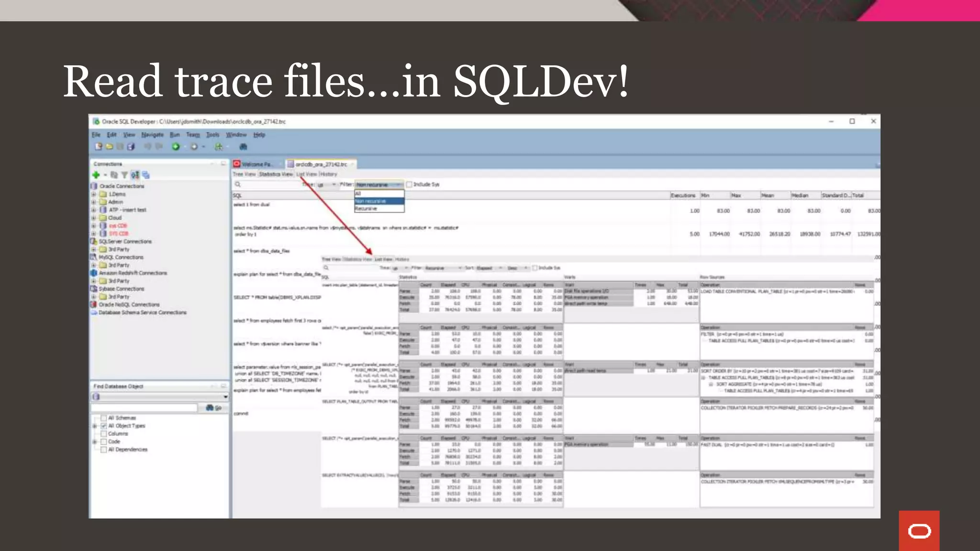
Task: Click the Redo toolbar icon
Action: pos(159,147)
